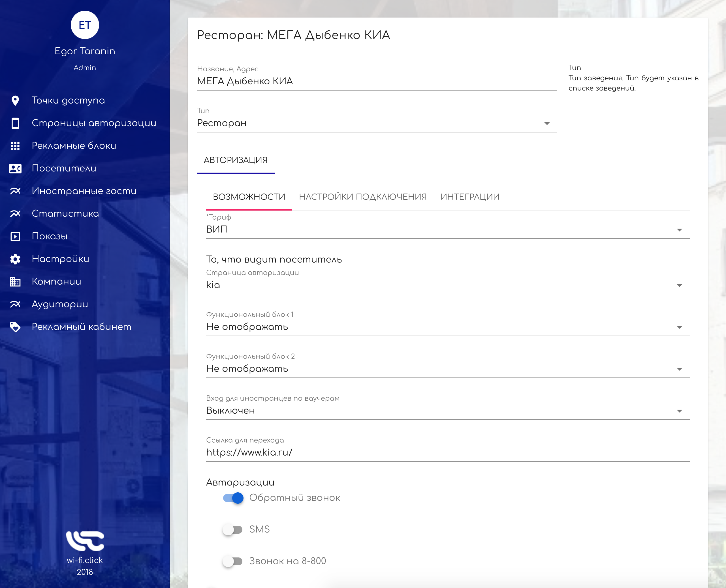Click the ET avatar circle

[x=85, y=25]
